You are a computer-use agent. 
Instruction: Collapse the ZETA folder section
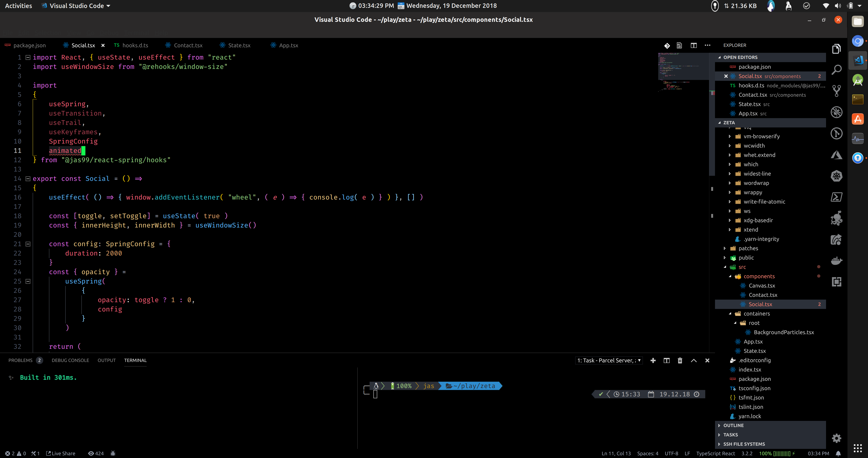click(770, 123)
